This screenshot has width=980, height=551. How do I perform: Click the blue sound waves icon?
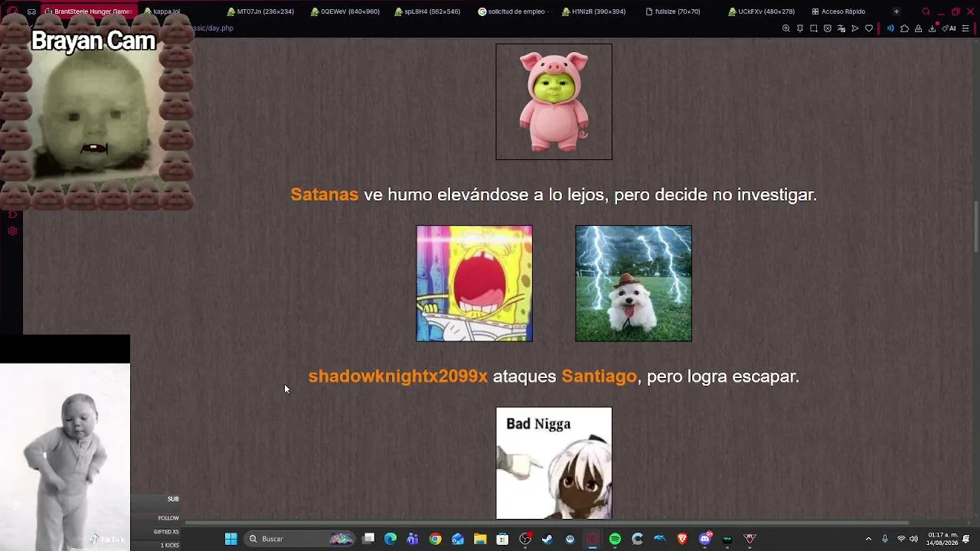(x=890, y=28)
